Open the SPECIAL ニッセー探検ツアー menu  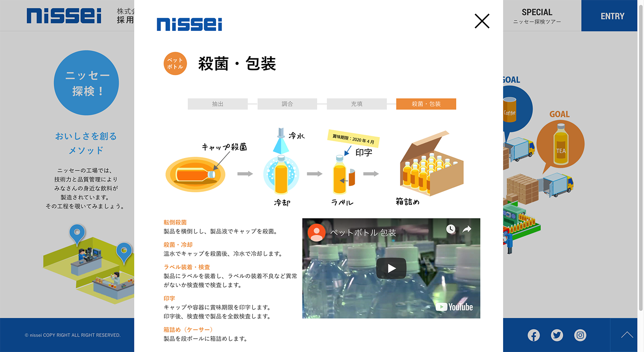pos(537,16)
